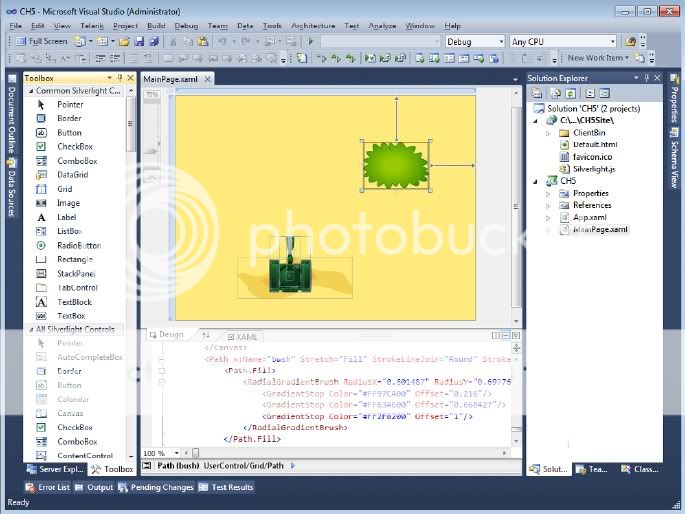Viewport: 685px width, 514px height.
Task: Click the Paste clipboard icon in toolbar
Action: coord(203,41)
